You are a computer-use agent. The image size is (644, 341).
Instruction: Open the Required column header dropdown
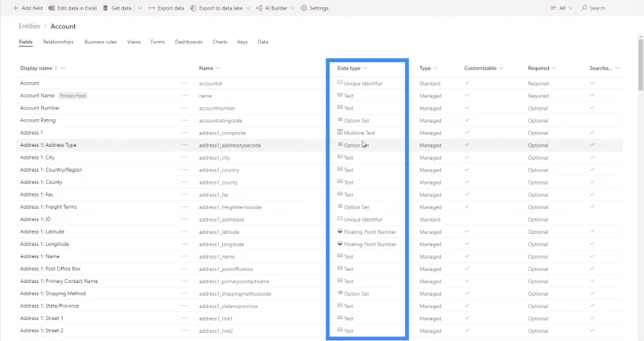(x=554, y=69)
